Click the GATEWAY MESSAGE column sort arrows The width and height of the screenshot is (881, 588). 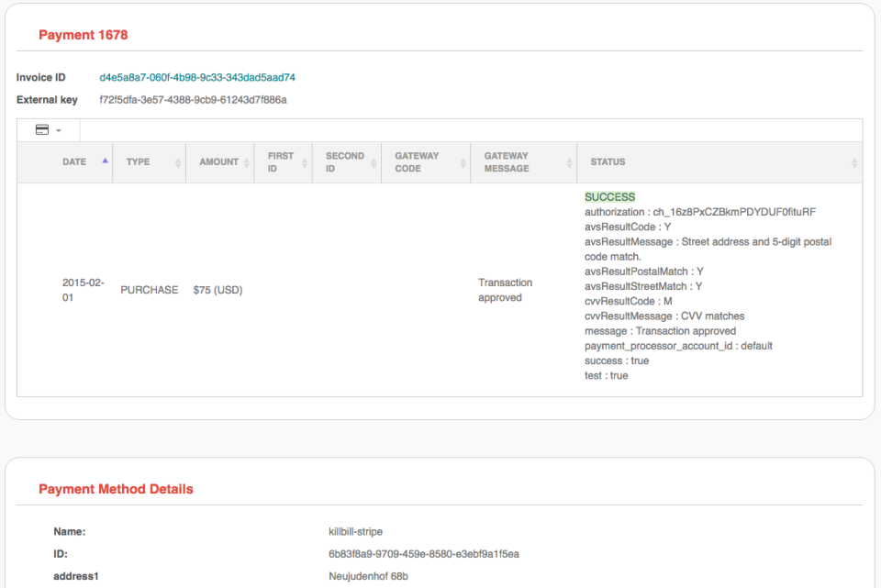point(569,162)
